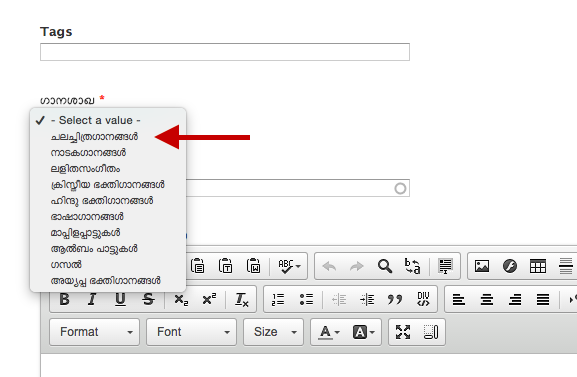Click inside the editor text area
577x377 pixels.
coord(309,365)
